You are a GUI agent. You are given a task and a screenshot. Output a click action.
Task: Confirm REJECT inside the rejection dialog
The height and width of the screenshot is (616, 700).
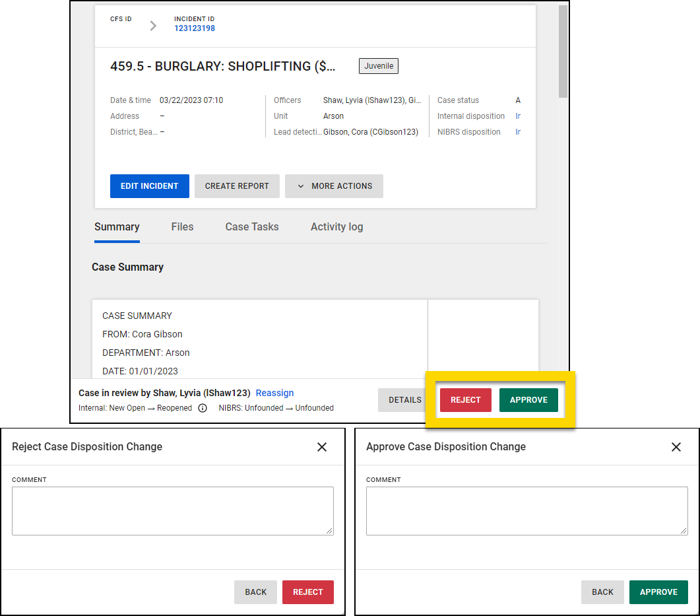(307, 592)
